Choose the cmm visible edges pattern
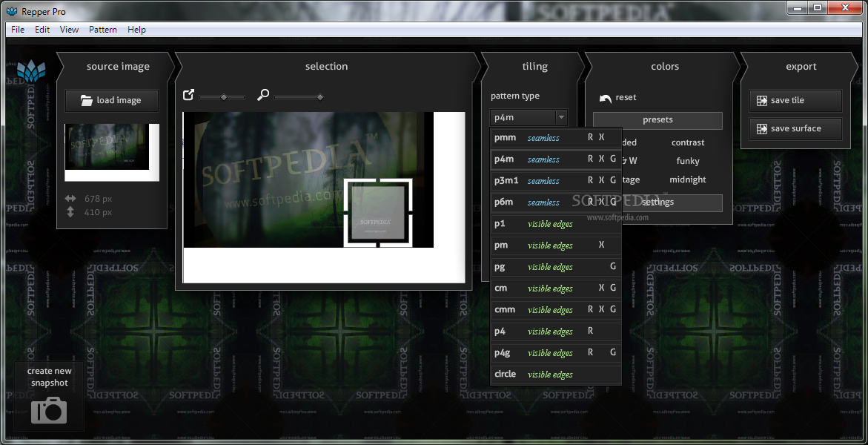The width and height of the screenshot is (868, 445). tap(556, 310)
